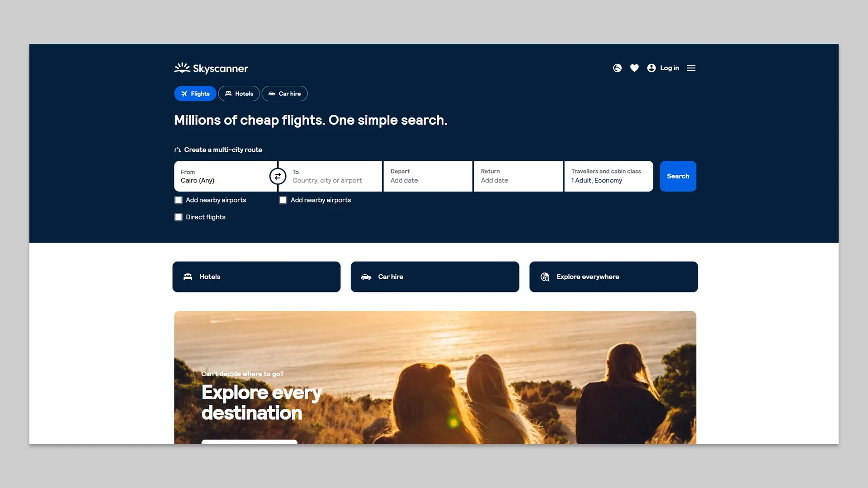This screenshot has width=868, height=488.
Task: Open the Return date picker
Action: (x=519, y=176)
